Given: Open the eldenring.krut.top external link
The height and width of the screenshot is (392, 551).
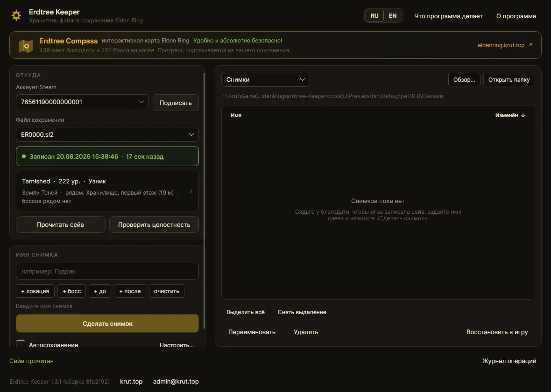Looking at the screenshot, I should point(505,45).
